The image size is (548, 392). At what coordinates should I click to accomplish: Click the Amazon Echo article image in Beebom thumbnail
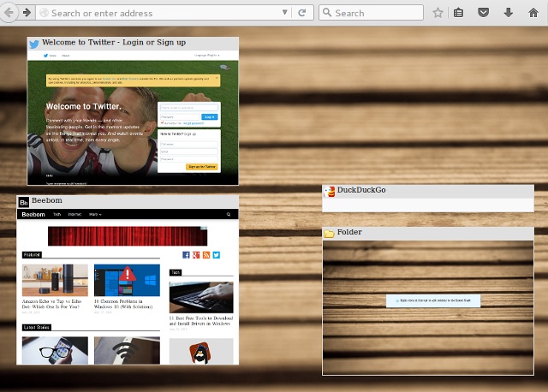coord(55,280)
